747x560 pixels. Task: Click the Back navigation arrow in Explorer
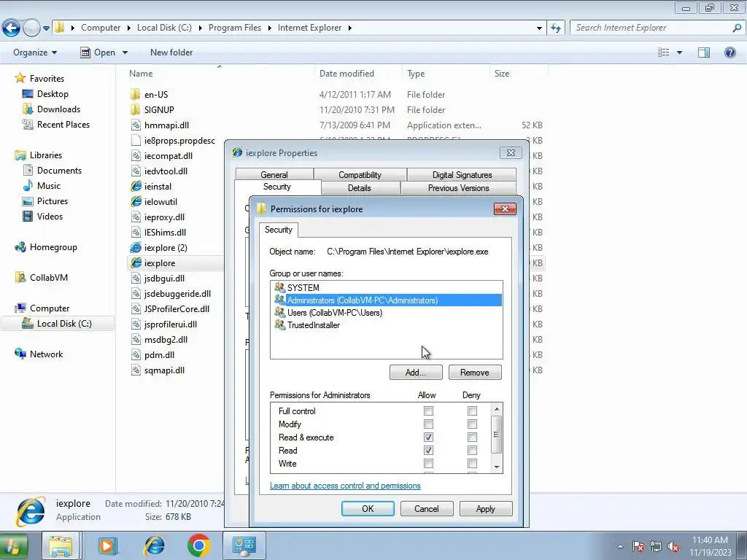tap(12, 28)
